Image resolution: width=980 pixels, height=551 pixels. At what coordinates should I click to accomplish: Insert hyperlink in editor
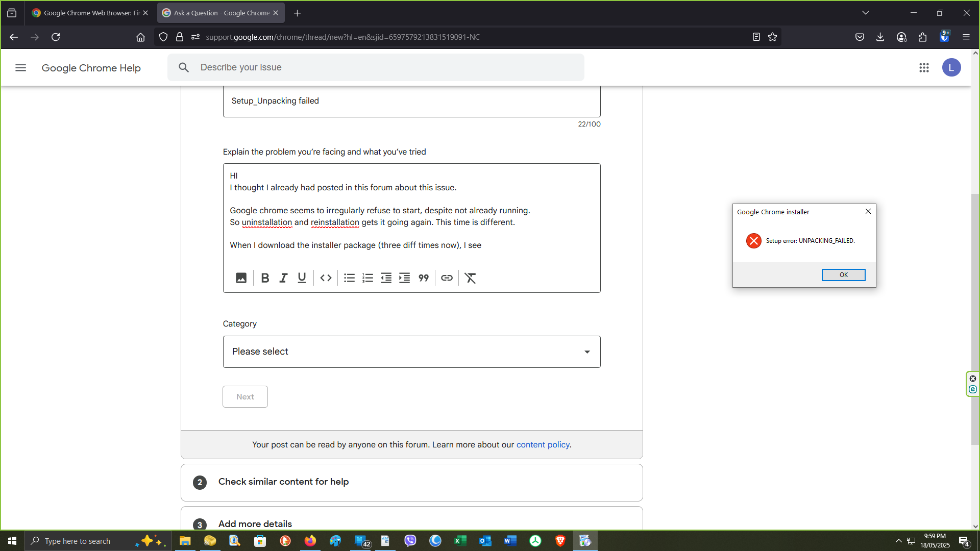pos(447,278)
